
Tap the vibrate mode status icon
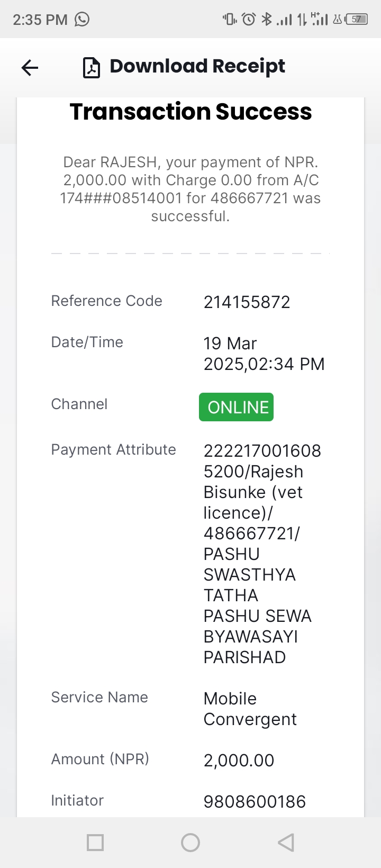tap(230, 20)
